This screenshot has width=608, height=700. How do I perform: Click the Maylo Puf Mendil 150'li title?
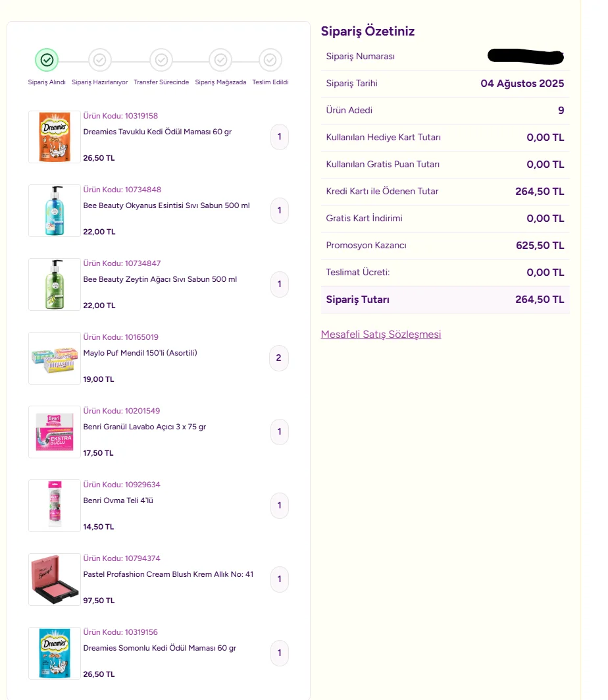coord(140,353)
